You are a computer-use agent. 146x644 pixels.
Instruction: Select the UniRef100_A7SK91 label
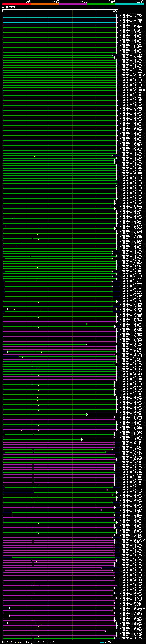pos(131,352)
